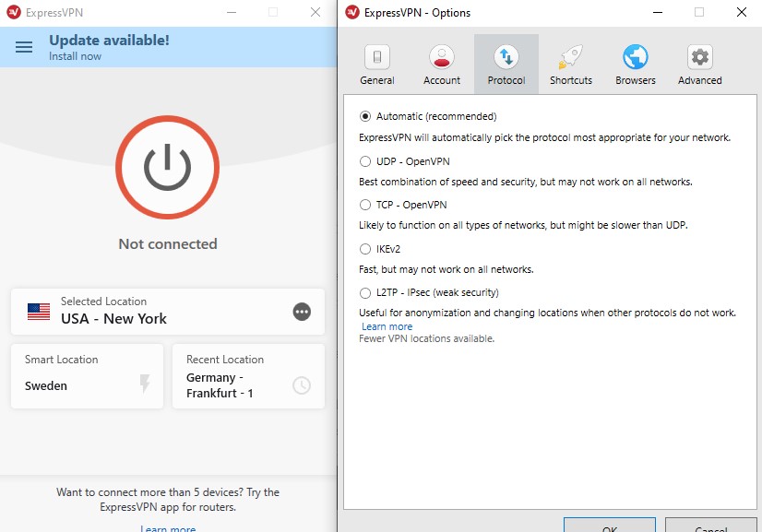Click the USA flag icon
The image size is (762, 532).
pos(39,312)
